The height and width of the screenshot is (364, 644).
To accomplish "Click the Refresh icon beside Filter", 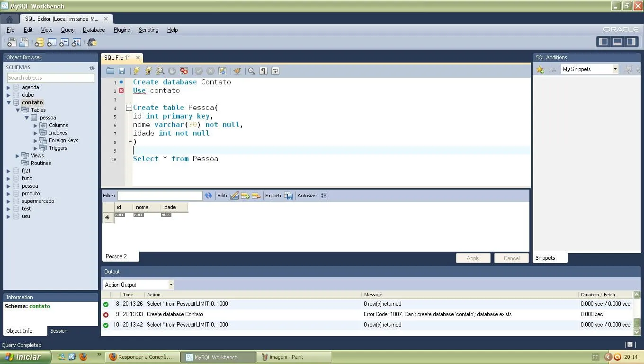I will [208, 195].
